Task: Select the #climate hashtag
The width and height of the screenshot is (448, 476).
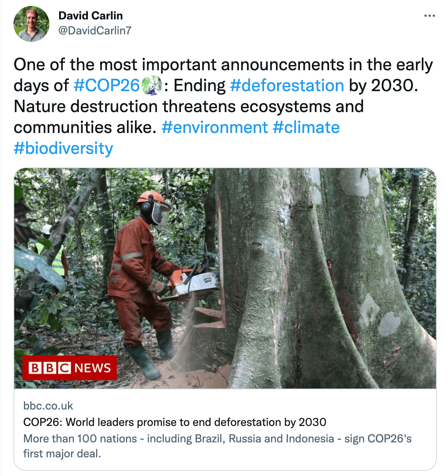Action: point(306,127)
